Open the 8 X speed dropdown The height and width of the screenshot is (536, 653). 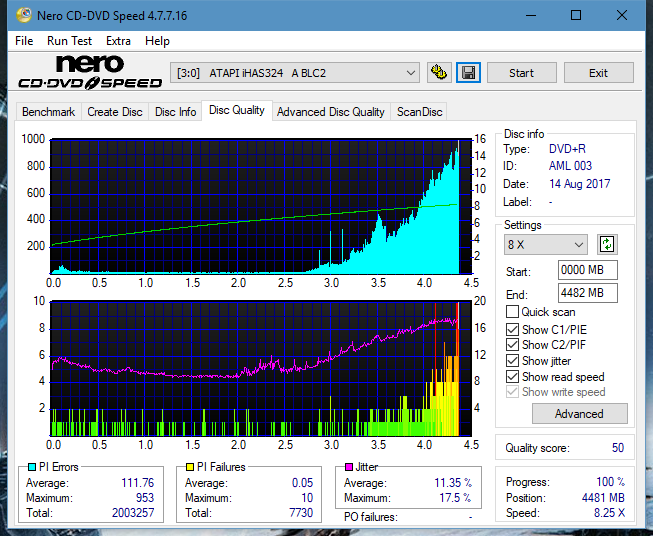pyautogui.click(x=546, y=244)
